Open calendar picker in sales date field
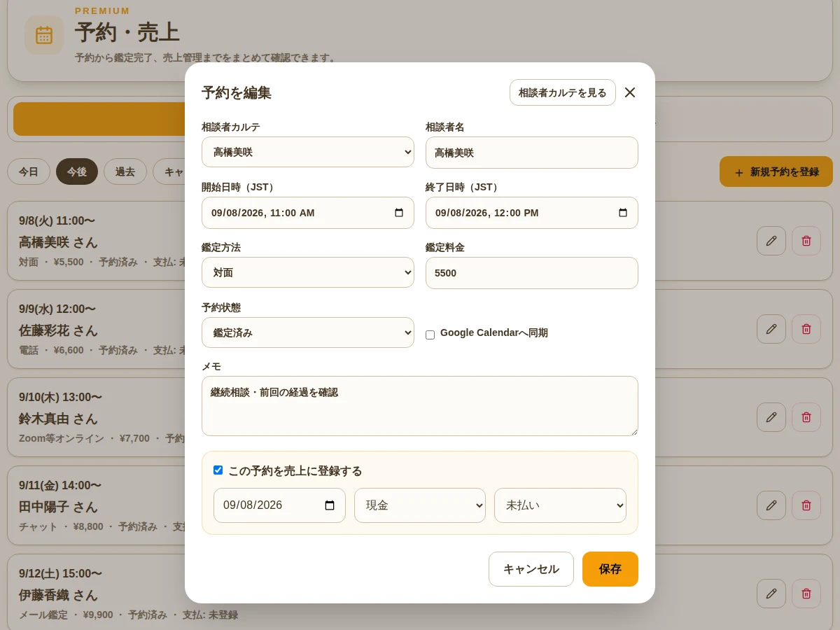The height and width of the screenshot is (630, 840). [x=330, y=505]
